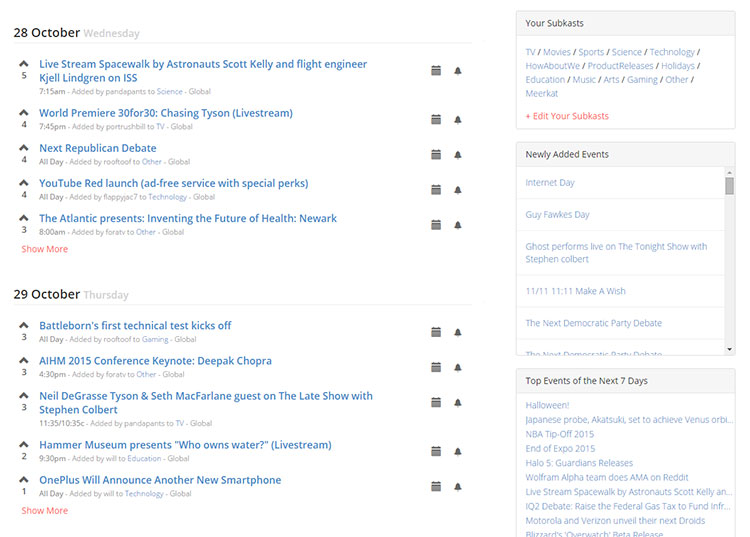
Task: Upvote Battleborn's first technical test
Action: pos(23,325)
